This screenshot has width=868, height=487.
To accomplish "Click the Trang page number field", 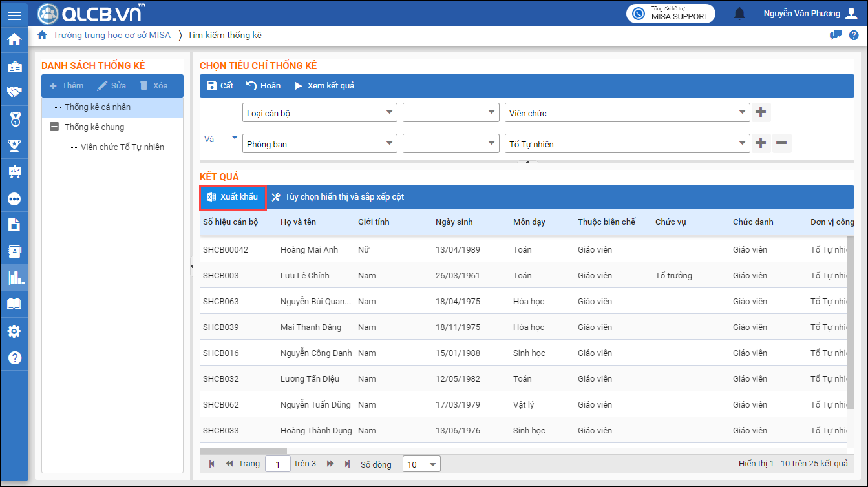I will pos(278,464).
